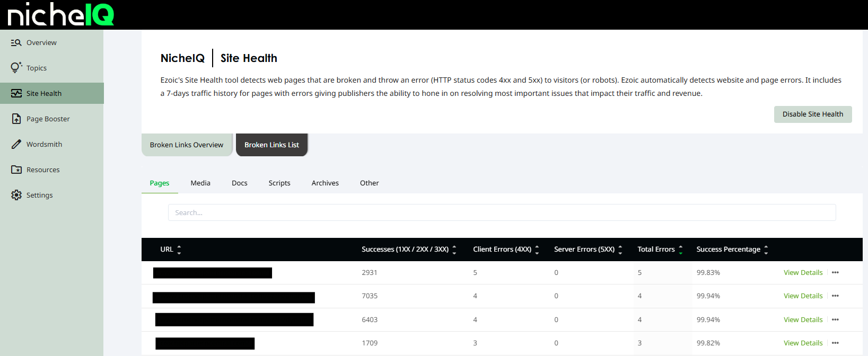The width and height of the screenshot is (868, 356).
Task: View Details for the 7035 successes row
Action: point(803,296)
